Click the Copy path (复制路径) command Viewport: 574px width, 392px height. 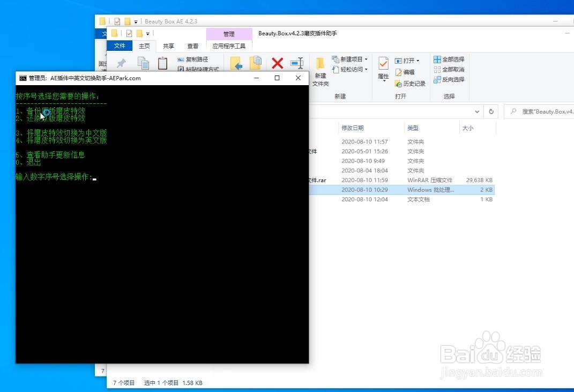tap(192, 59)
